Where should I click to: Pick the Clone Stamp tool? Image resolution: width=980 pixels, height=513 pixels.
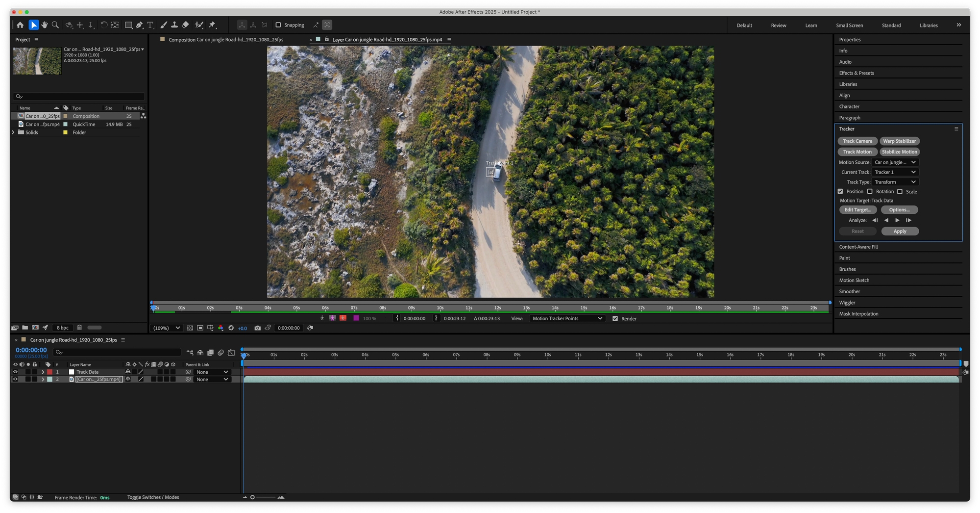click(x=174, y=25)
